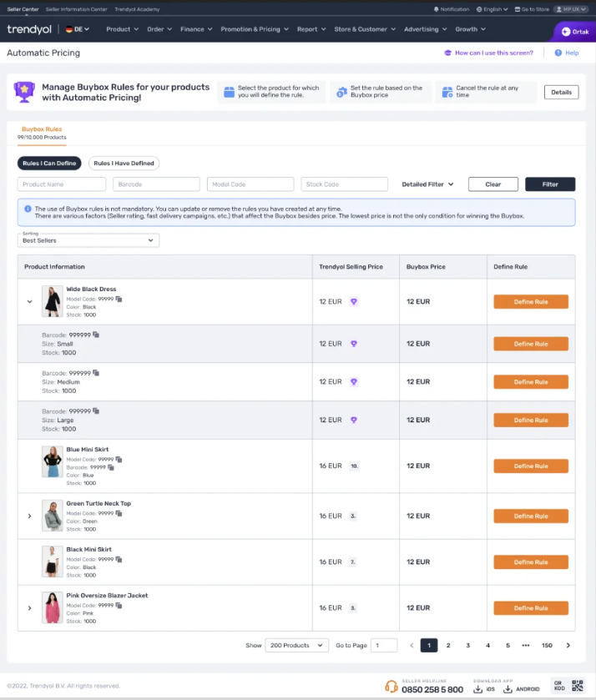Copy model code of Pink Oversize Blazer Jacket
The image size is (596, 700).
pos(119,606)
